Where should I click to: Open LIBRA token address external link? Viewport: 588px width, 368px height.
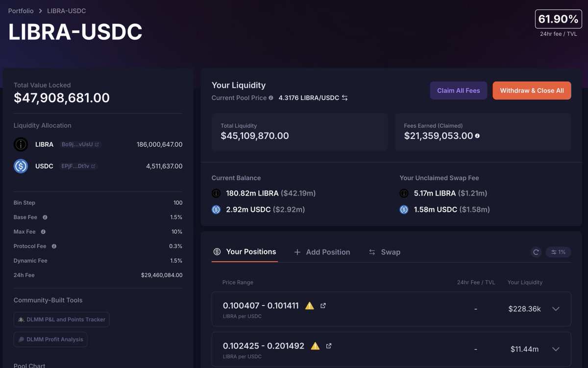click(x=97, y=145)
